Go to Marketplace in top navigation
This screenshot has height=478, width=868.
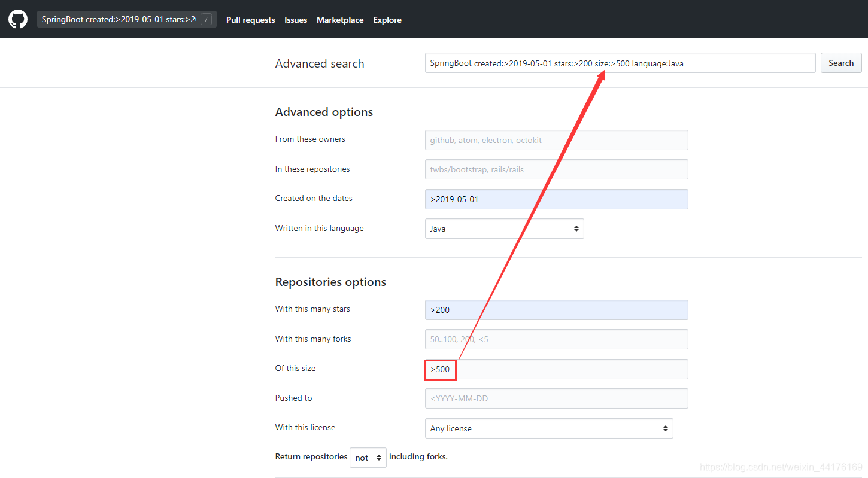(340, 20)
